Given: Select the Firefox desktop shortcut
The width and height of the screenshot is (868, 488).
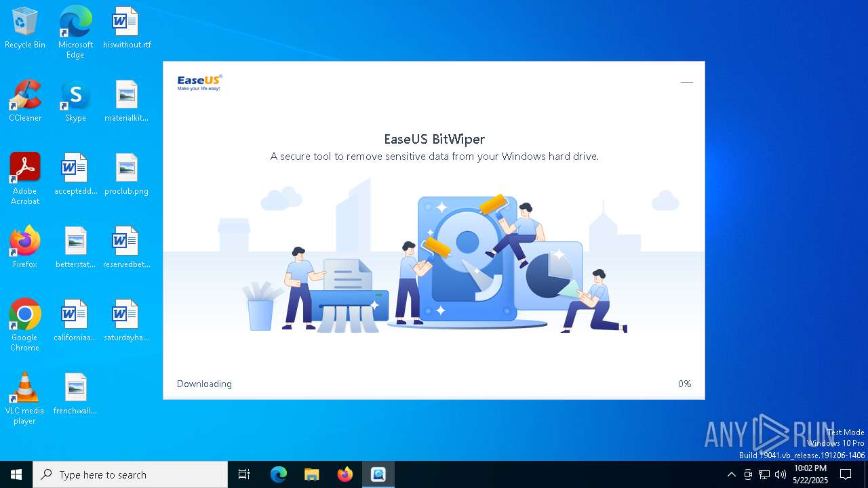Looking at the screenshot, I should click(25, 247).
